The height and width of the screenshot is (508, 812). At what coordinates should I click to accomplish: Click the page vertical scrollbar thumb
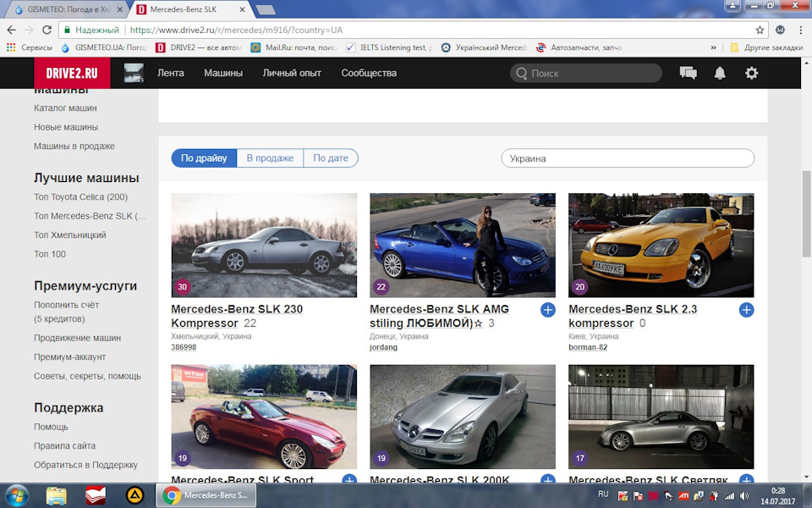(806, 213)
